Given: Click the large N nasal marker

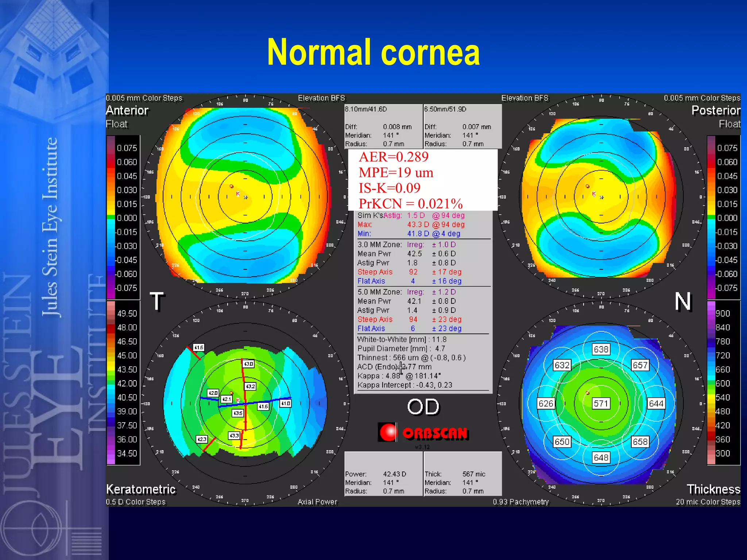Looking at the screenshot, I should tap(682, 302).
